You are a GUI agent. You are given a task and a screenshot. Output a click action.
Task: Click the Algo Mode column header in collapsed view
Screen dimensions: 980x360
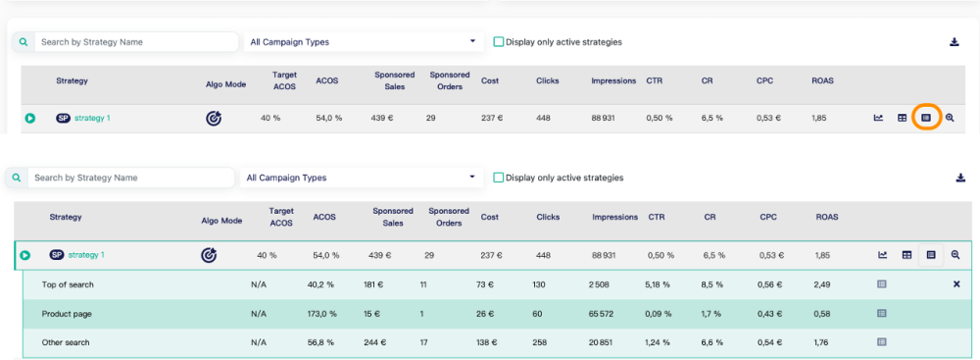pyautogui.click(x=225, y=84)
